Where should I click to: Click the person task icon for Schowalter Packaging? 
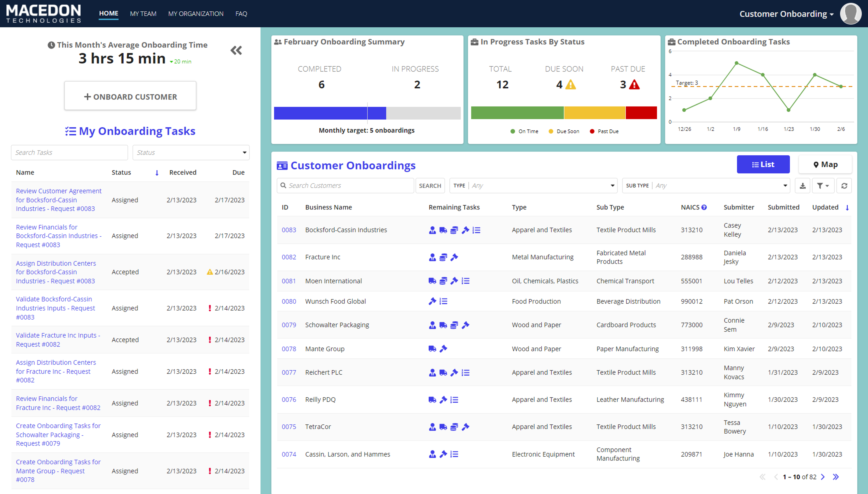432,325
